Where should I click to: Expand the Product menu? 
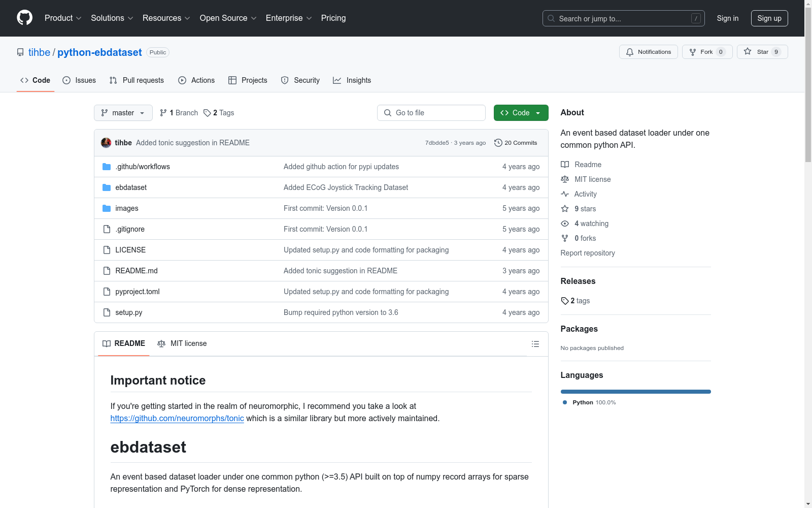click(63, 18)
